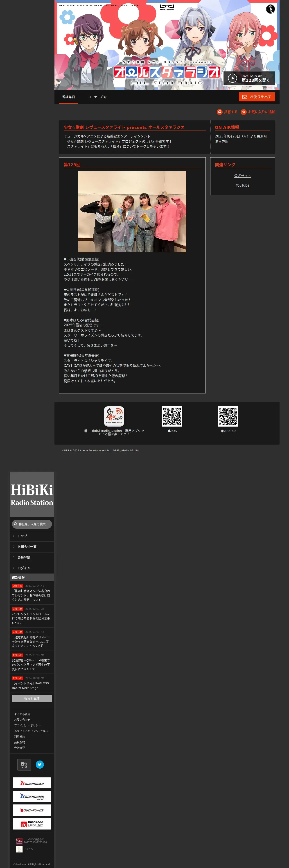289x868 pixels.
Task: Click the ▼小山百代(愛城華恋役) line
Action: tap(81, 259)
